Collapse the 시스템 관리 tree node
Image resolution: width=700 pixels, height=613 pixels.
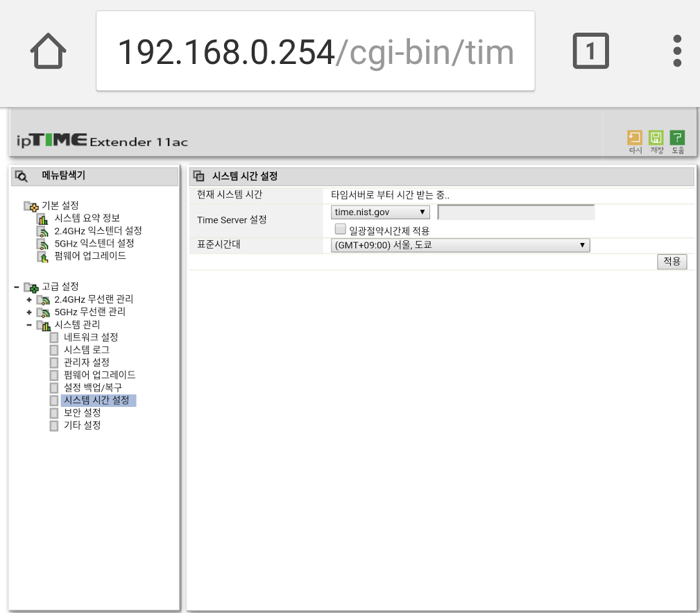coord(29,325)
